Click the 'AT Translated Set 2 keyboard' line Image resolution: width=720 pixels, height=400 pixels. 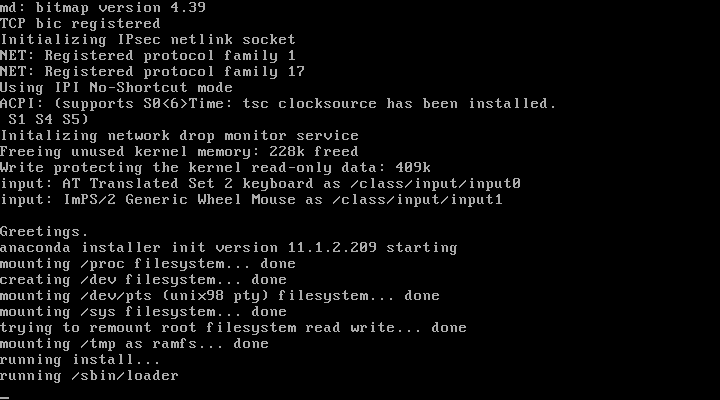(x=260, y=184)
